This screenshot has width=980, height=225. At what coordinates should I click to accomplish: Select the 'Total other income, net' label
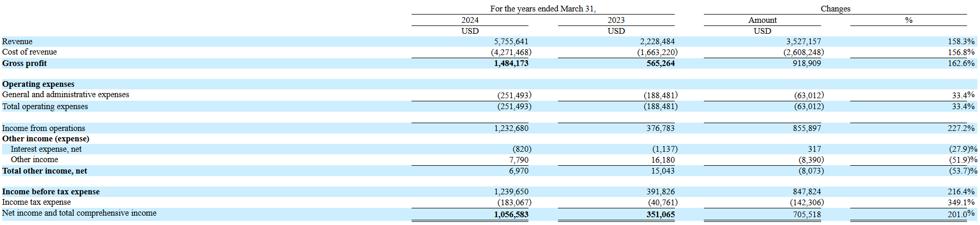pyautogui.click(x=45, y=171)
